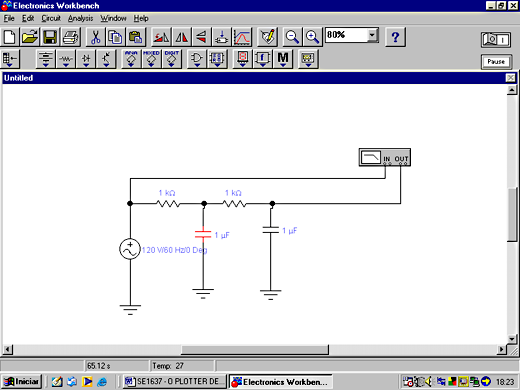Open the Instruments parts bin marked M
The image size is (520, 390).
click(x=283, y=59)
